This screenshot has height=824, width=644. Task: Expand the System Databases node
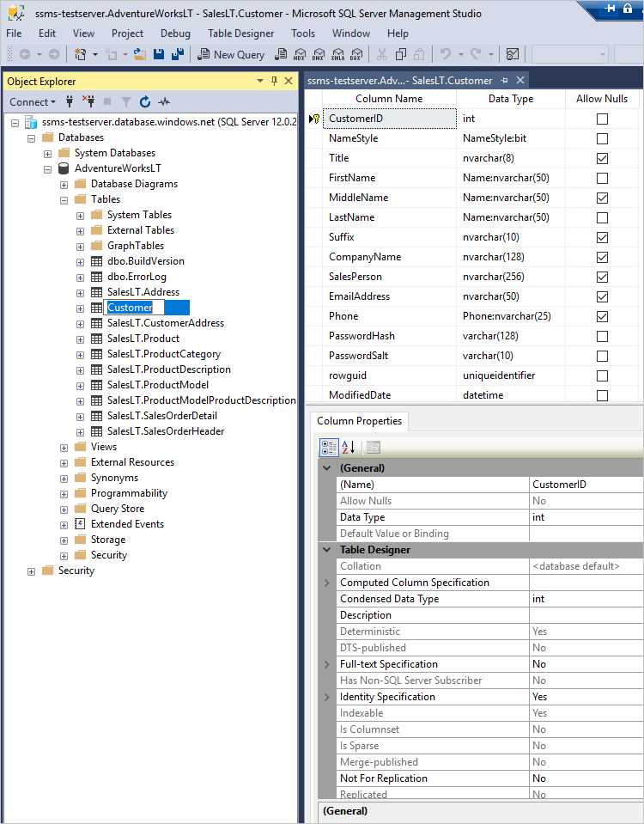[x=47, y=154]
